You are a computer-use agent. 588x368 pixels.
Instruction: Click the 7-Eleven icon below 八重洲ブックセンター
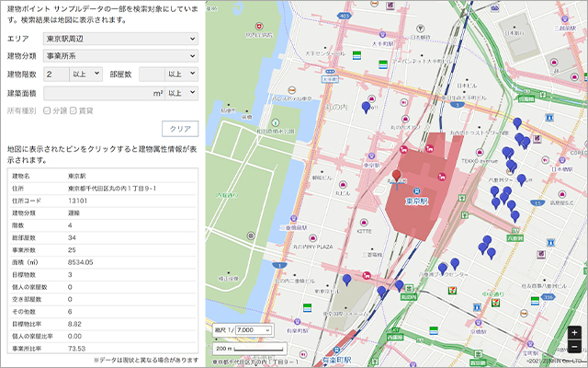[453, 291]
